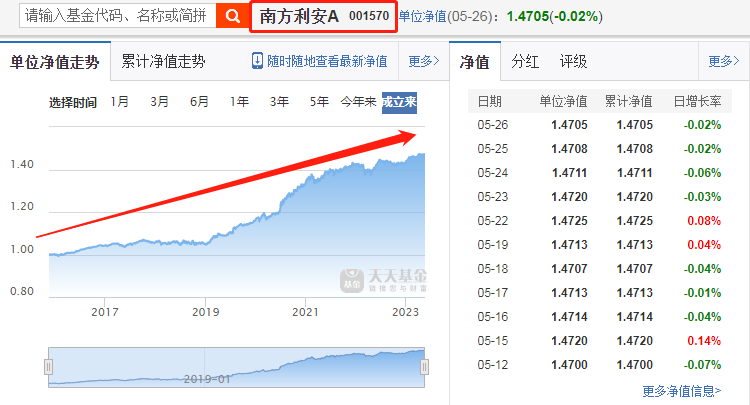750x405 pixels.
Task: Click growth rate 0.08% in 05-22 row
Action: click(704, 221)
